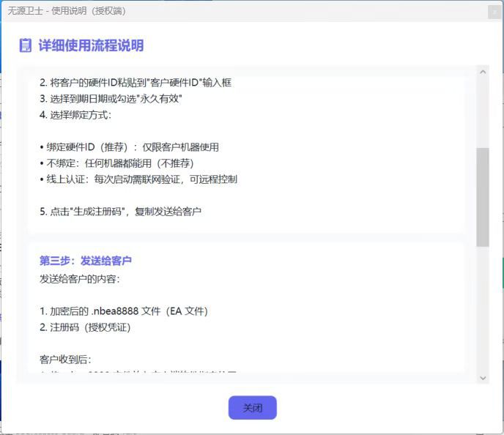Click the 关闭 button
The width and height of the screenshot is (504, 435).
tap(252, 408)
